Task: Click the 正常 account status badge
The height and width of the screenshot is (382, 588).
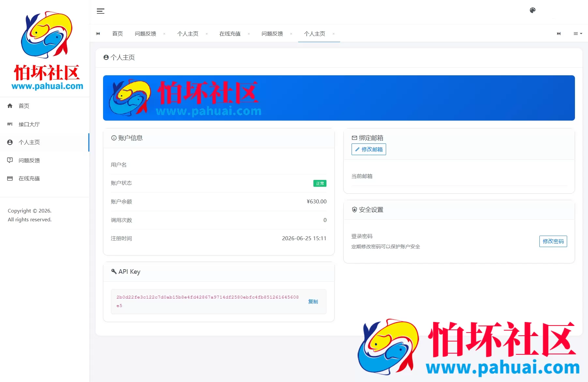Action: tap(320, 184)
